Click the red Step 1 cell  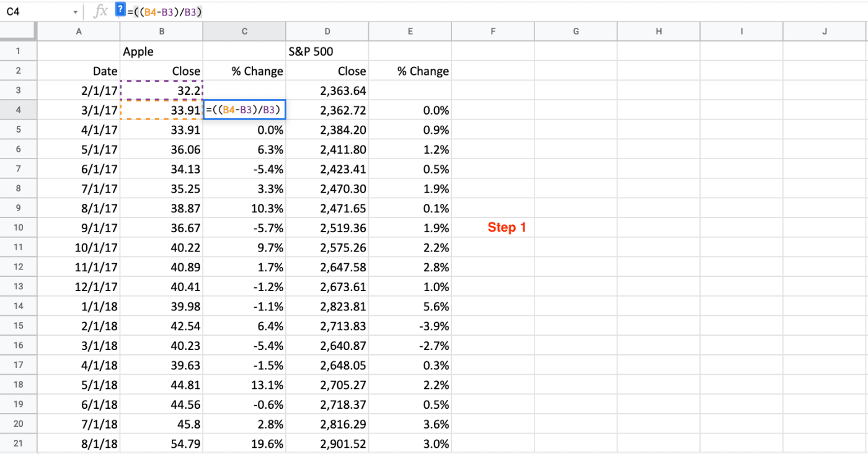coord(506,227)
